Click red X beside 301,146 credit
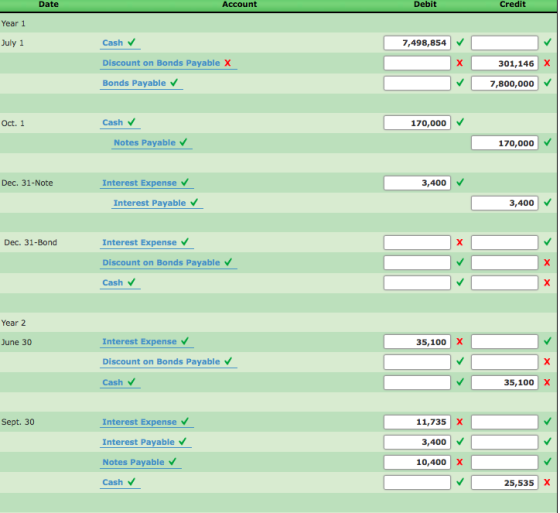560x513 pixels. click(x=547, y=63)
